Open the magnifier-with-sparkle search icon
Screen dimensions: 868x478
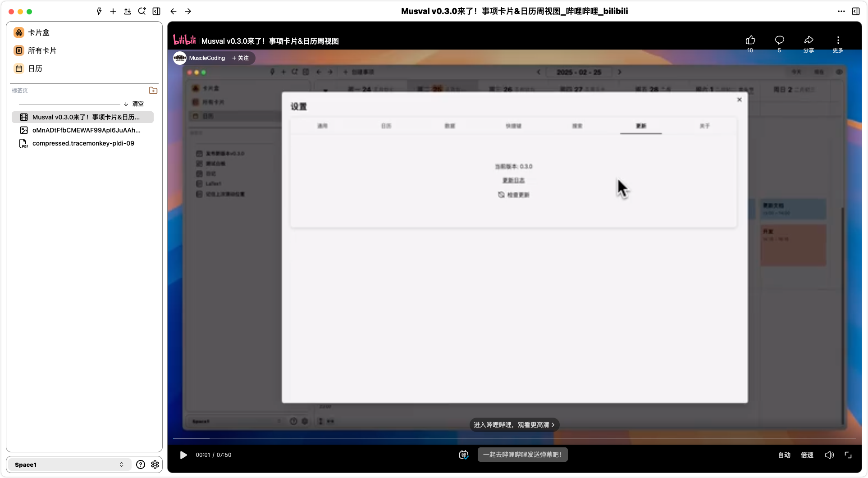coord(142,11)
